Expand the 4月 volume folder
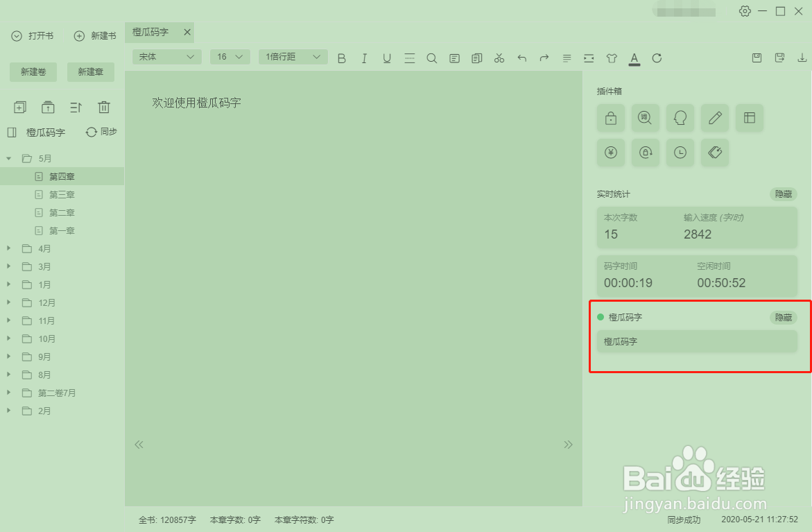The image size is (812, 532). [x=9, y=248]
